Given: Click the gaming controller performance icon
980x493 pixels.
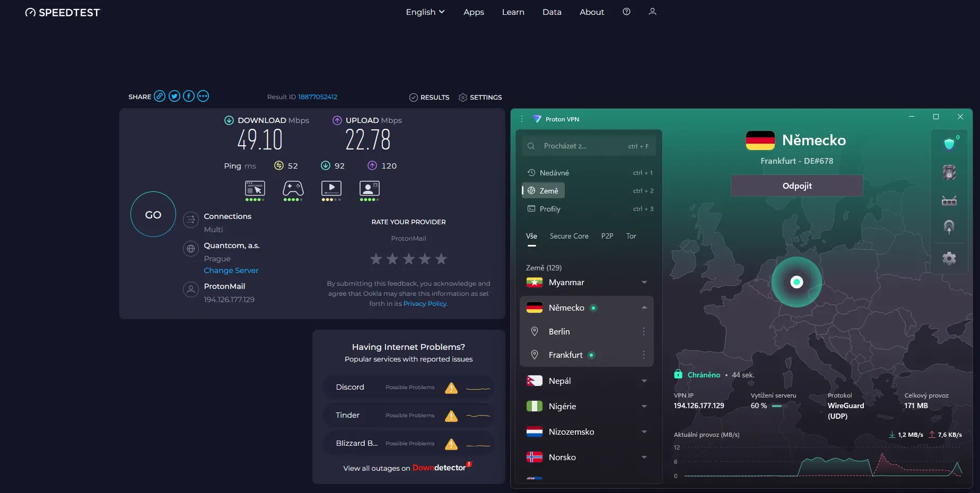Looking at the screenshot, I should coord(293,189).
